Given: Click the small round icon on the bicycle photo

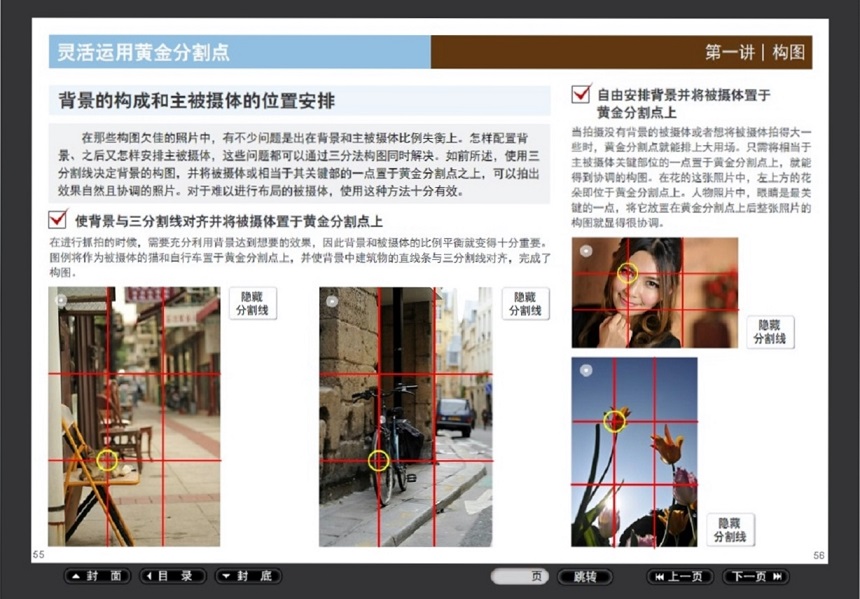Looking at the screenshot, I should pos(332,299).
